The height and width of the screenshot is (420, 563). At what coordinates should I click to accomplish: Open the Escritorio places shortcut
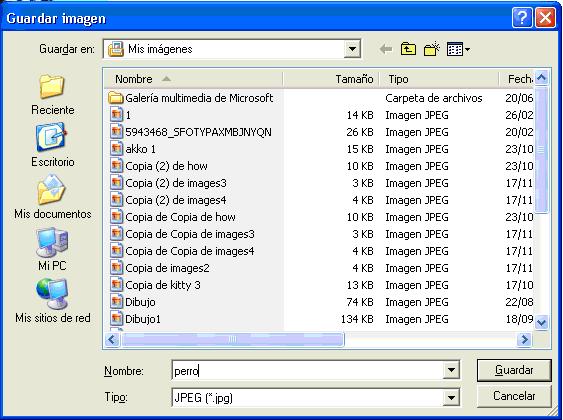point(52,146)
